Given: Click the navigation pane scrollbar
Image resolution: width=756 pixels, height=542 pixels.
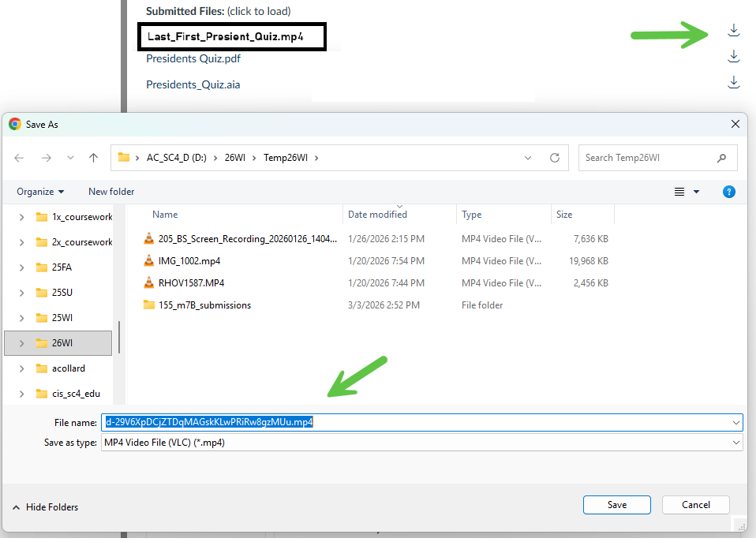Looking at the screenshot, I should pos(119,338).
